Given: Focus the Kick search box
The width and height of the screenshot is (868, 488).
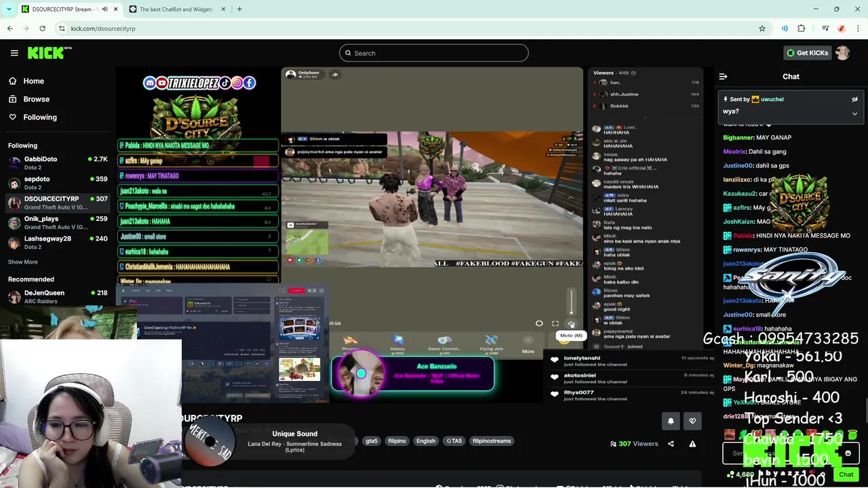Looking at the screenshot, I should click(434, 53).
